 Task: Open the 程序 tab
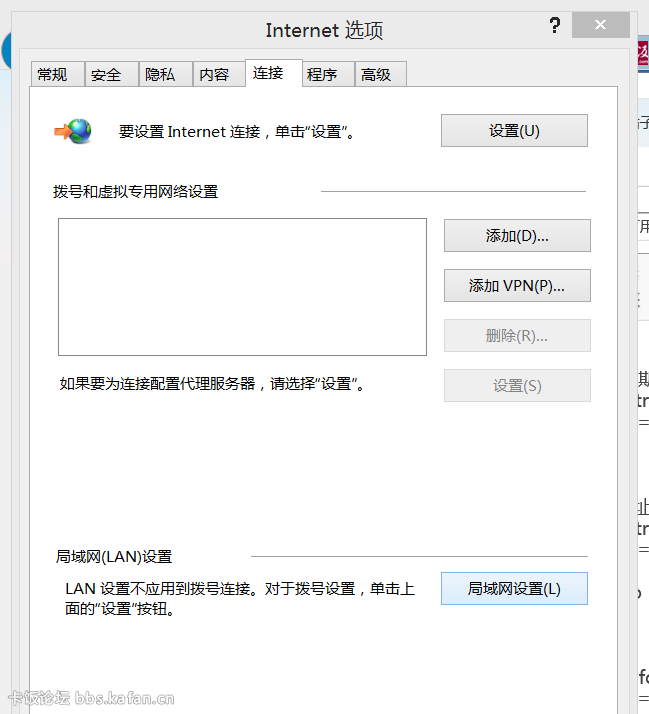328,74
